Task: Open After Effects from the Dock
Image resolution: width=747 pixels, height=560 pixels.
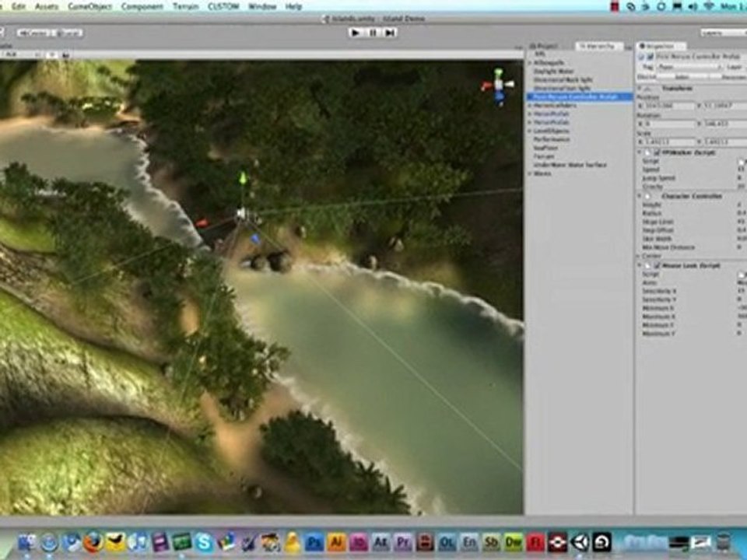Action: (381, 542)
